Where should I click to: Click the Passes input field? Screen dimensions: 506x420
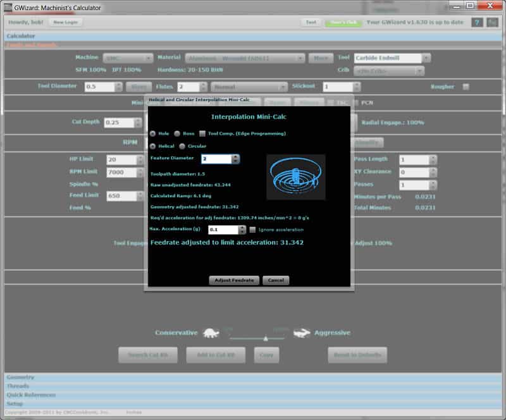[414, 185]
